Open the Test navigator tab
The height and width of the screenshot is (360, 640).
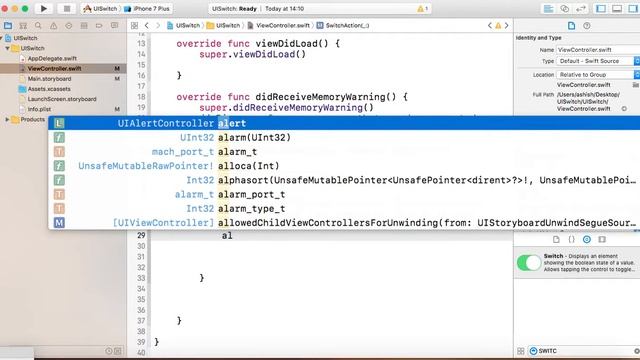click(69, 26)
